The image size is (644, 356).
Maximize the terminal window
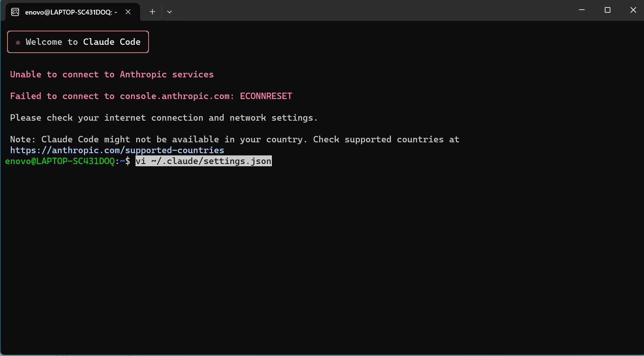click(x=607, y=10)
